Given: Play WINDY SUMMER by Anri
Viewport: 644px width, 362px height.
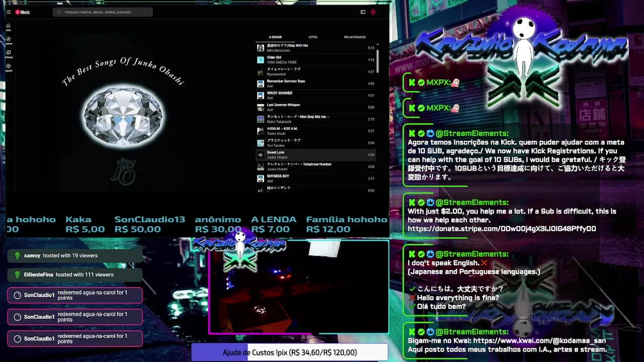Looking at the screenshot, I should [x=315, y=96].
